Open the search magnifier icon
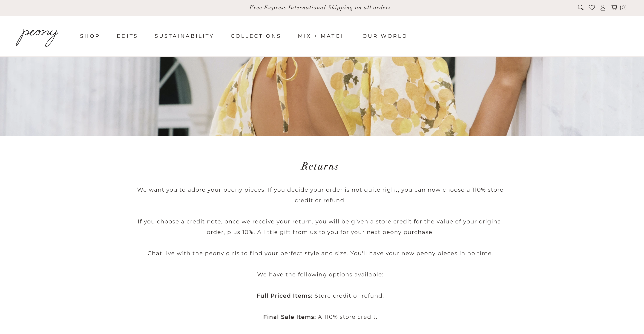 point(581,8)
